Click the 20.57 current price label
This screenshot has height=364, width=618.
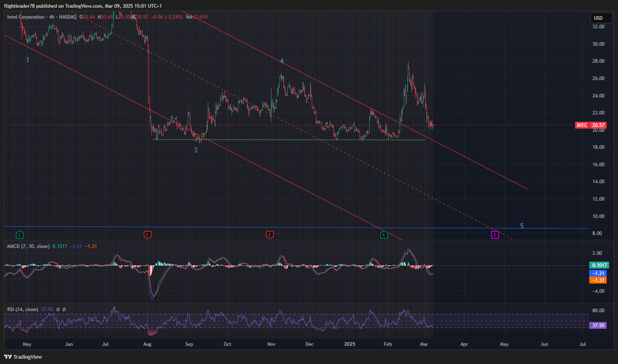pyautogui.click(x=598, y=125)
